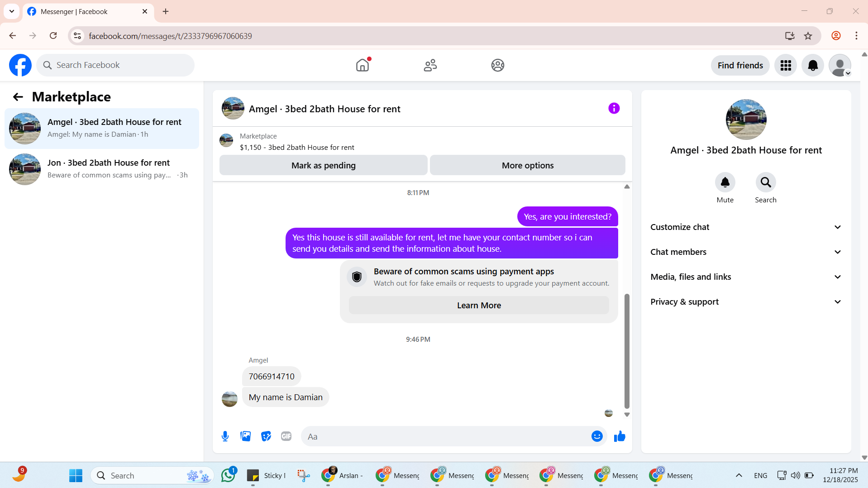Open Sticky Notes taskbar item

point(266,475)
